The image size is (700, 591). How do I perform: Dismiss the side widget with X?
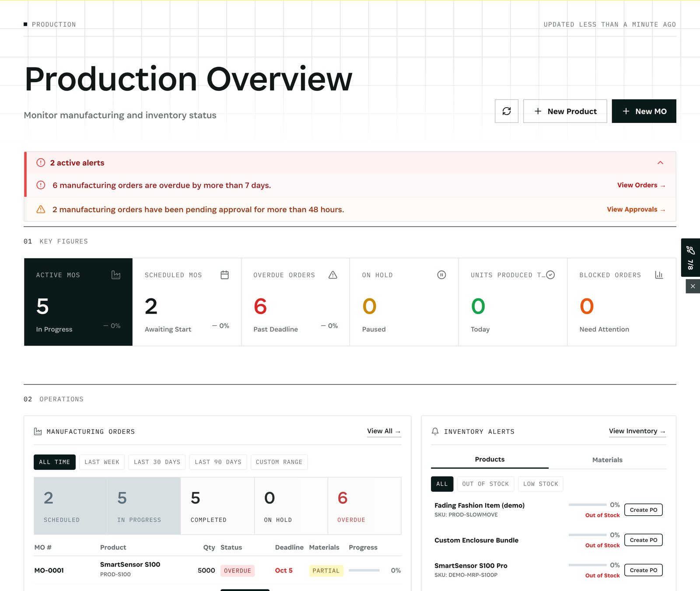pyautogui.click(x=693, y=286)
